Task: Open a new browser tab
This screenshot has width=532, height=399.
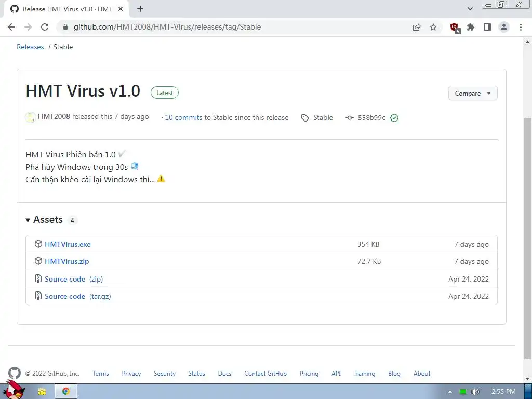Action: pos(140,9)
